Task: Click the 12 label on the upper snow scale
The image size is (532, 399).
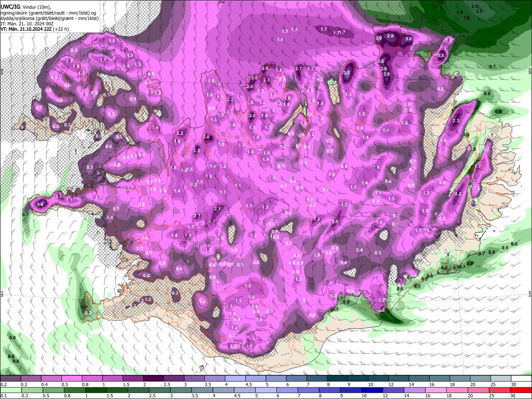Action: coord(392,384)
